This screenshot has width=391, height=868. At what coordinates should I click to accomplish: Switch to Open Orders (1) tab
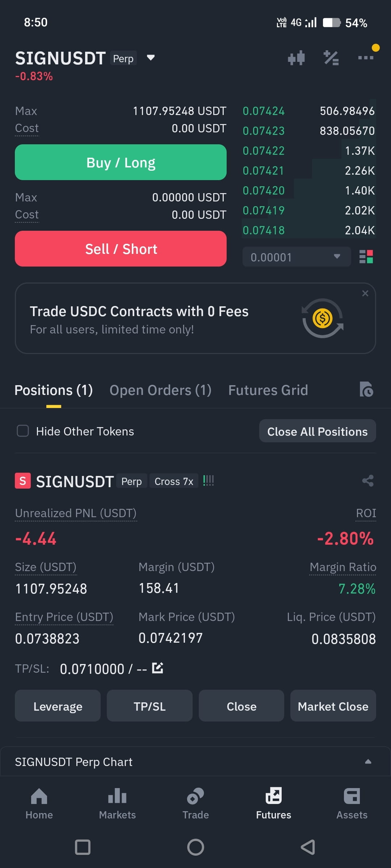click(160, 390)
